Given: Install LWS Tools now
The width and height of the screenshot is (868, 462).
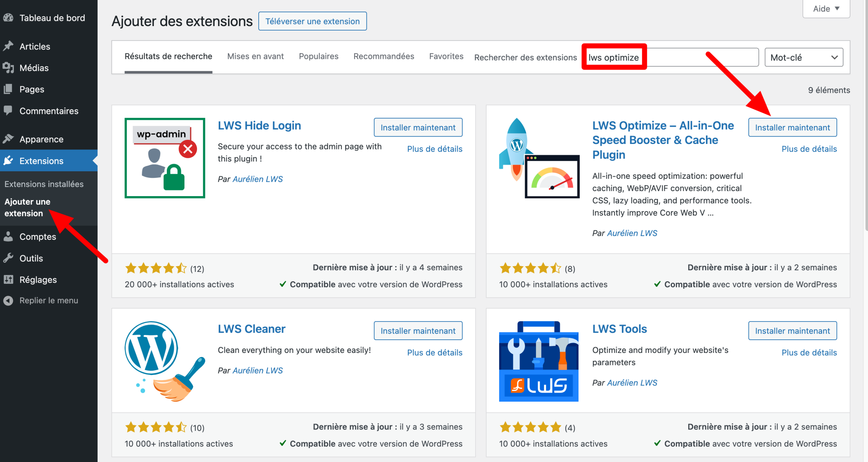Looking at the screenshot, I should [x=792, y=331].
